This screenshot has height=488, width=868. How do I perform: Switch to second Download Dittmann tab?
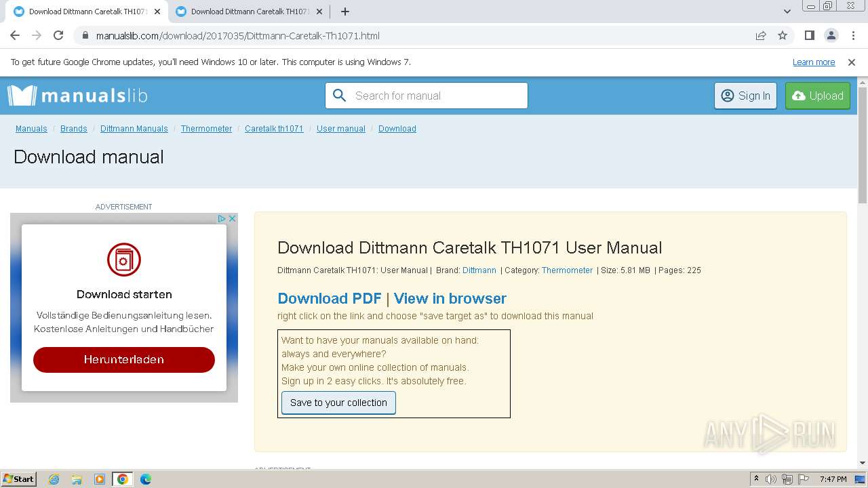tap(250, 12)
